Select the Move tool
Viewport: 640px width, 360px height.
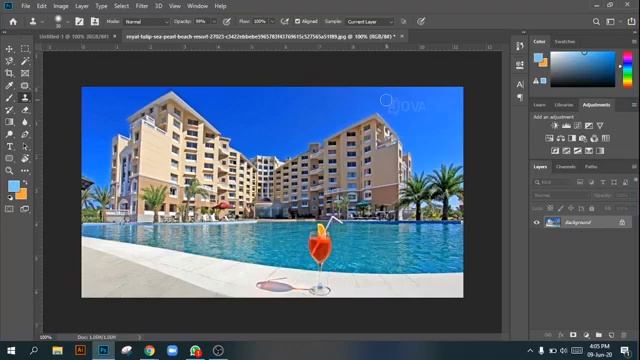tap(9, 49)
